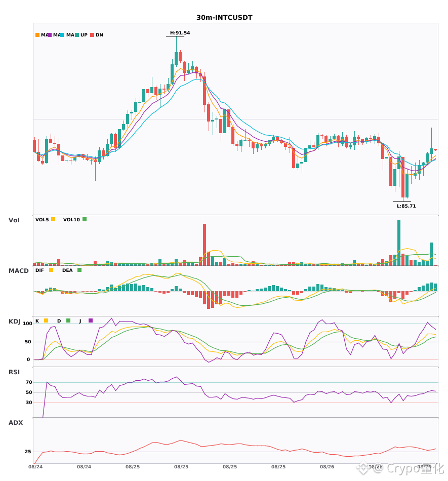Click the chart title 30m-INTCUSDT
Image resolution: width=448 pixels, height=481 pixels.
click(224, 18)
